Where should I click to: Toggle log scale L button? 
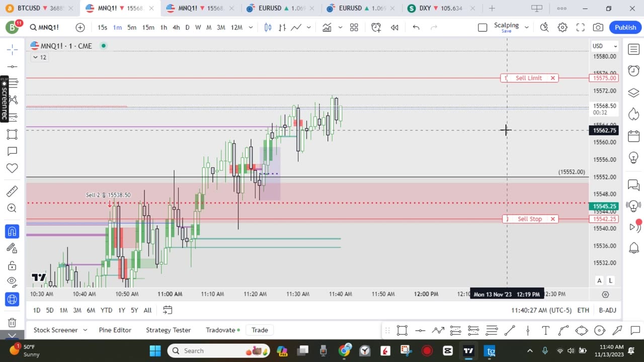coord(610,281)
